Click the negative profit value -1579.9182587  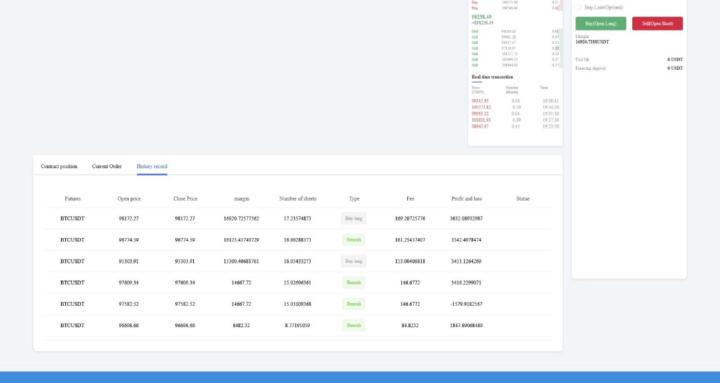tap(467, 304)
